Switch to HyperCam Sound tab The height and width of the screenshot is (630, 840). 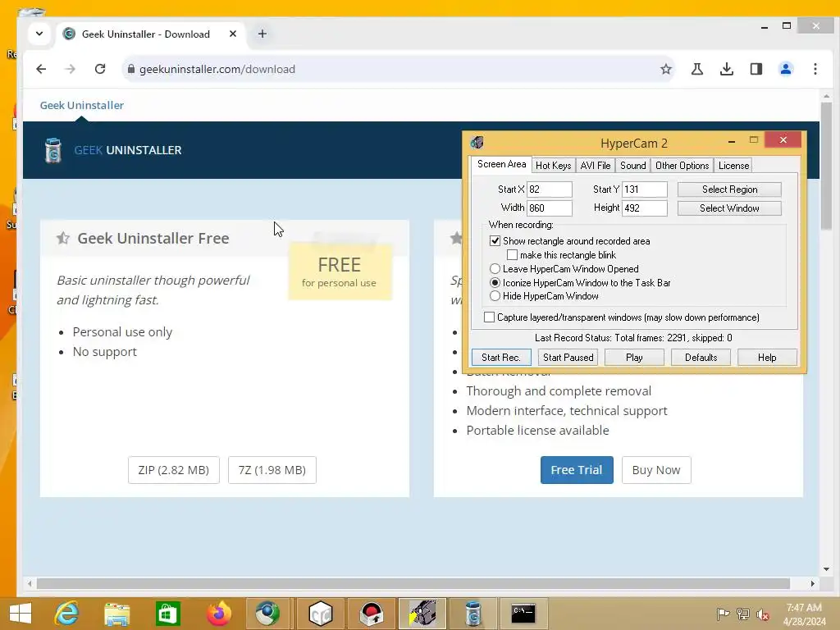[x=632, y=166]
